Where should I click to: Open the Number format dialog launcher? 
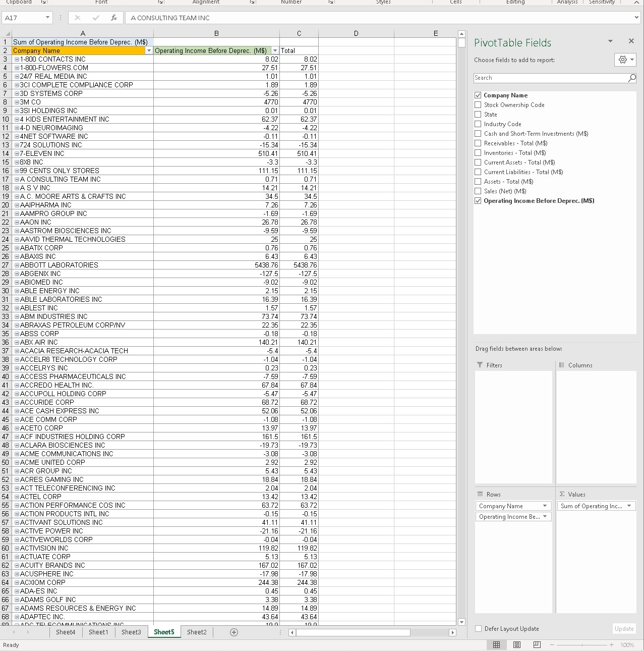click(331, 2)
